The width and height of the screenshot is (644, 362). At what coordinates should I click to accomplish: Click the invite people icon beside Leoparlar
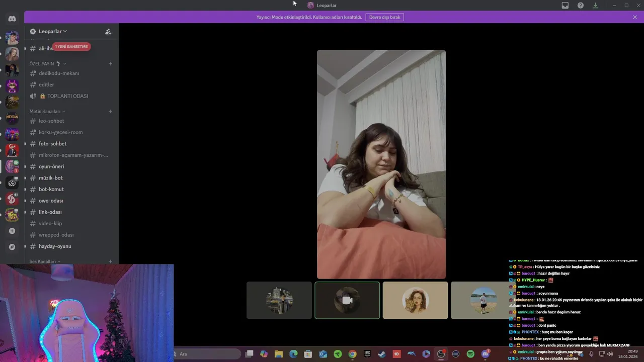click(x=108, y=31)
